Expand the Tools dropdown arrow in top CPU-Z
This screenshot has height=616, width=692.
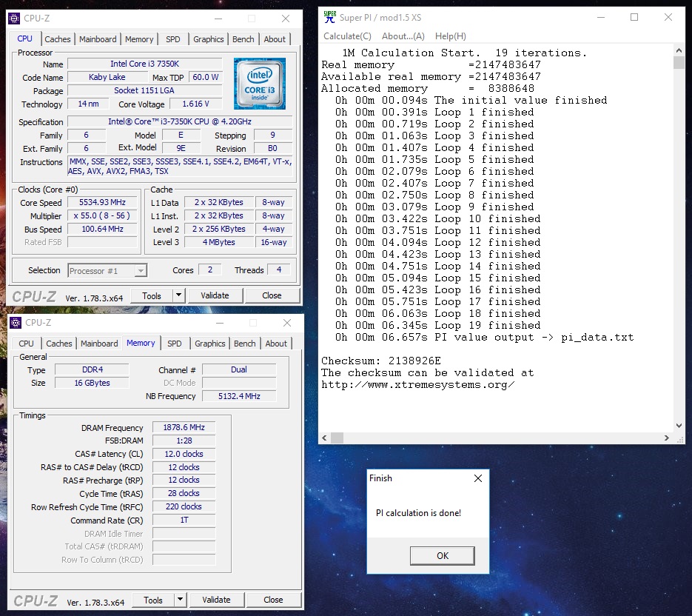(x=179, y=295)
